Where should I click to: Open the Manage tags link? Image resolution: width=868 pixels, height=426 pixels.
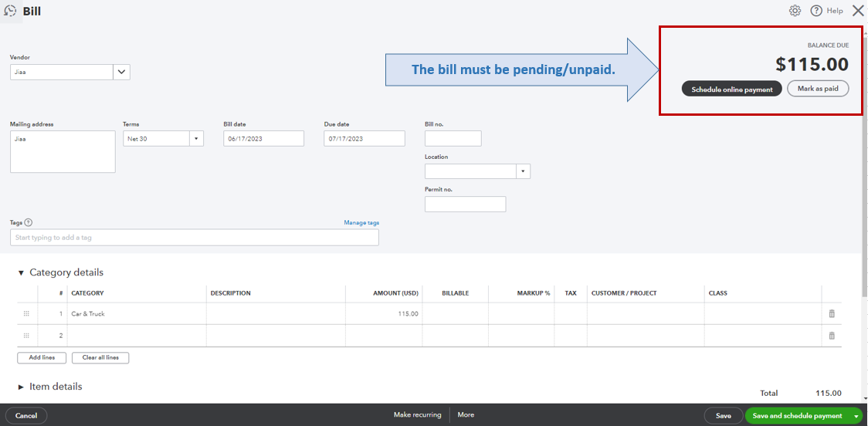(x=361, y=223)
